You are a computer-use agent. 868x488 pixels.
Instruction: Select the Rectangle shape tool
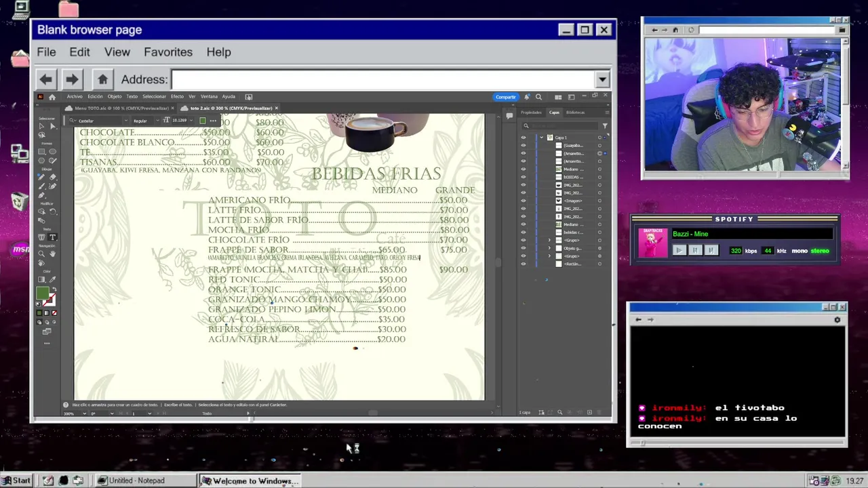[x=41, y=151]
